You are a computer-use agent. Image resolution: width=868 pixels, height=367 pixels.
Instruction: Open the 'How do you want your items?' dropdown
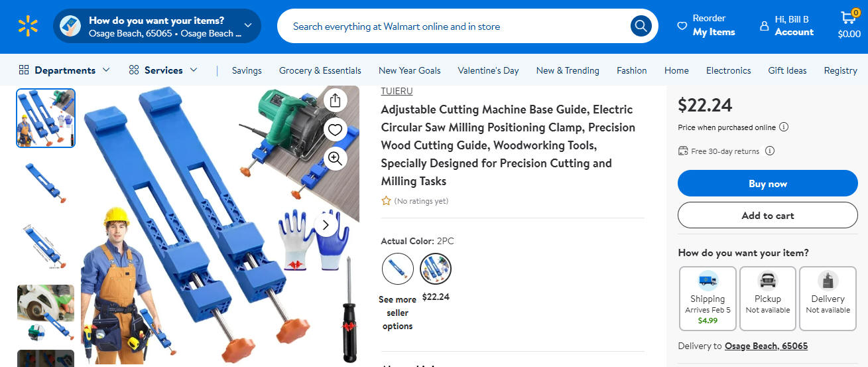157,27
